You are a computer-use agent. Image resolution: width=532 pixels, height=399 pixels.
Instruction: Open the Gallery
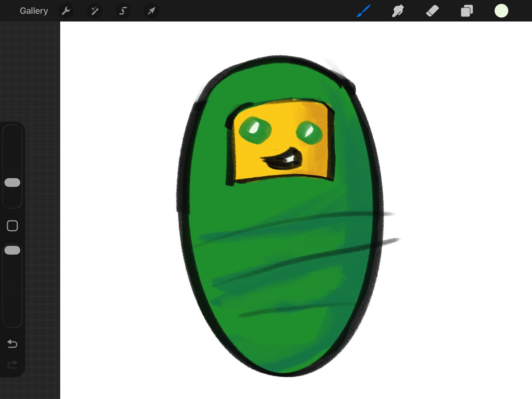[34, 11]
